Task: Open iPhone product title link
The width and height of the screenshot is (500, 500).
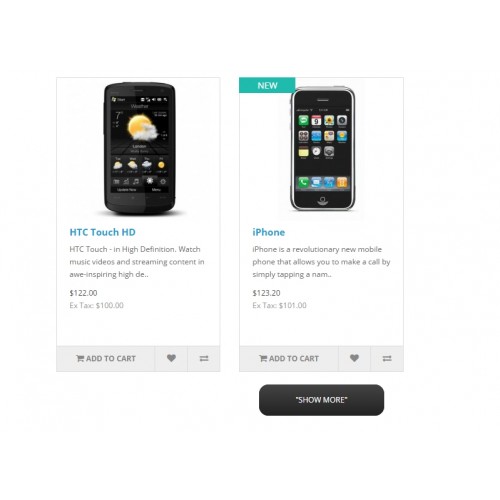Action: [269, 232]
